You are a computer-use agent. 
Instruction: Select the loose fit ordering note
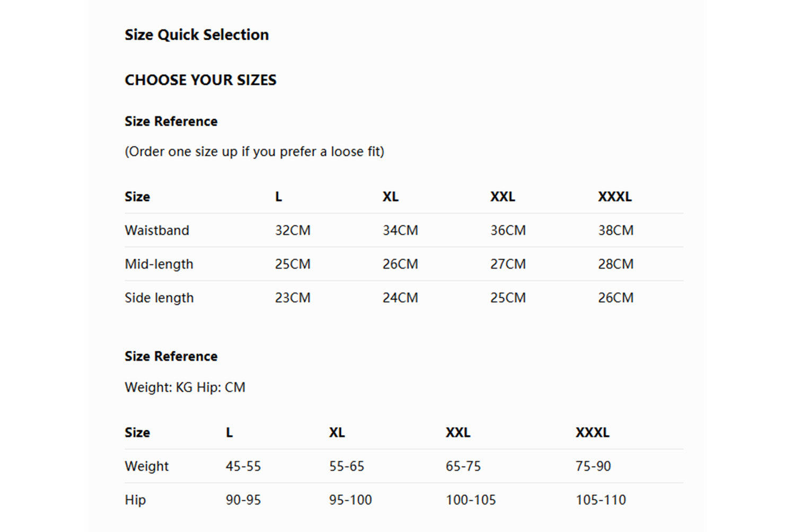click(x=254, y=152)
